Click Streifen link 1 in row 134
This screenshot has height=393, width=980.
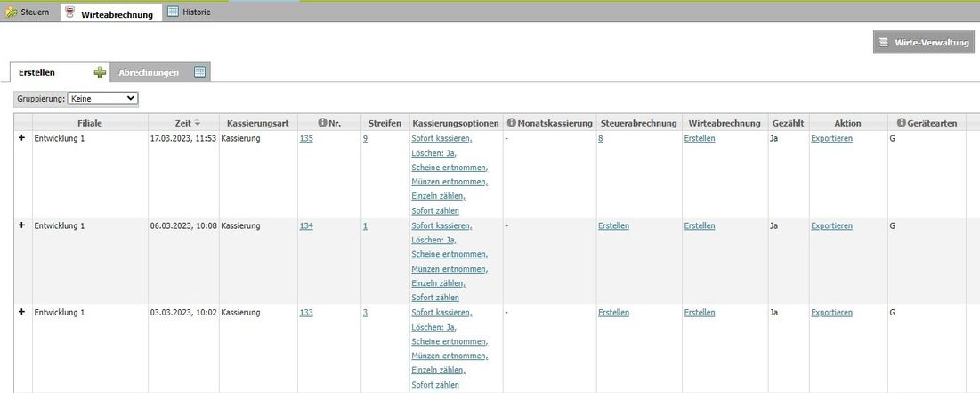(x=365, y=226)
